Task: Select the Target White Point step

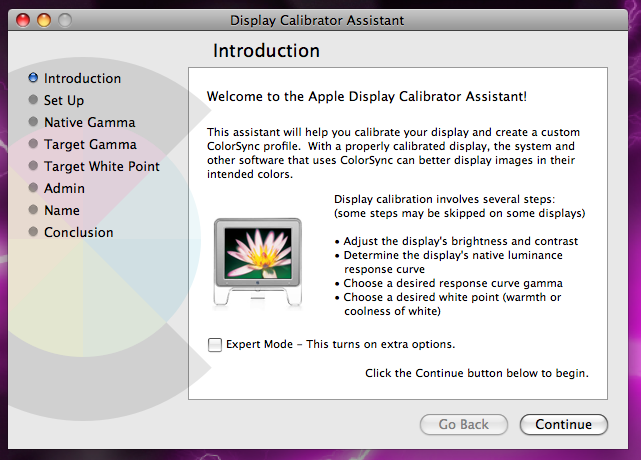Action: 102,166
